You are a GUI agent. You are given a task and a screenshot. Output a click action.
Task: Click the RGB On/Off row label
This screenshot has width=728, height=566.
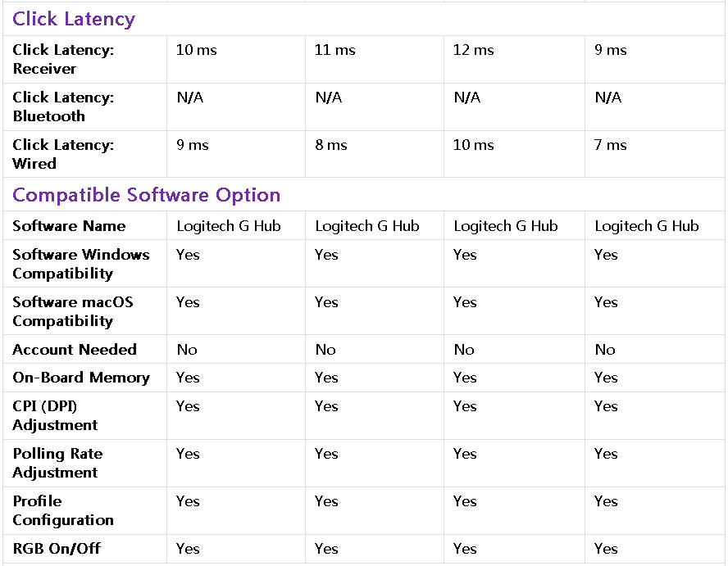[57, 549]
